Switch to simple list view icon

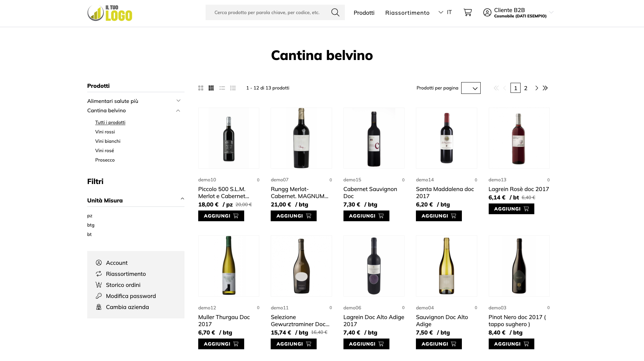pos(222,88)
